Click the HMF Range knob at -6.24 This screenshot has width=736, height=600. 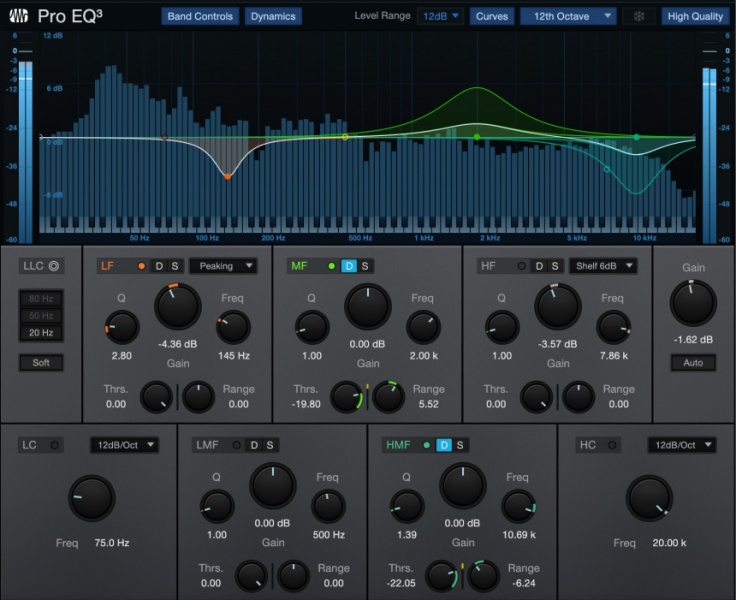click(x=483, y=576)
